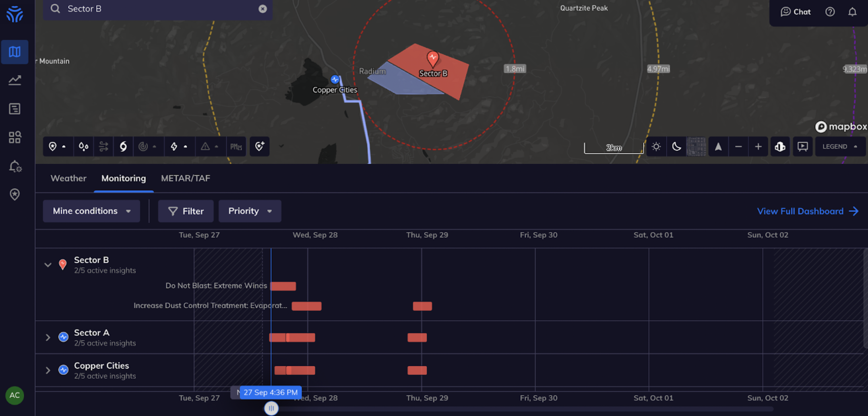Click the notification settings bell icon
The image size is (868, 416).
[15, 167]
